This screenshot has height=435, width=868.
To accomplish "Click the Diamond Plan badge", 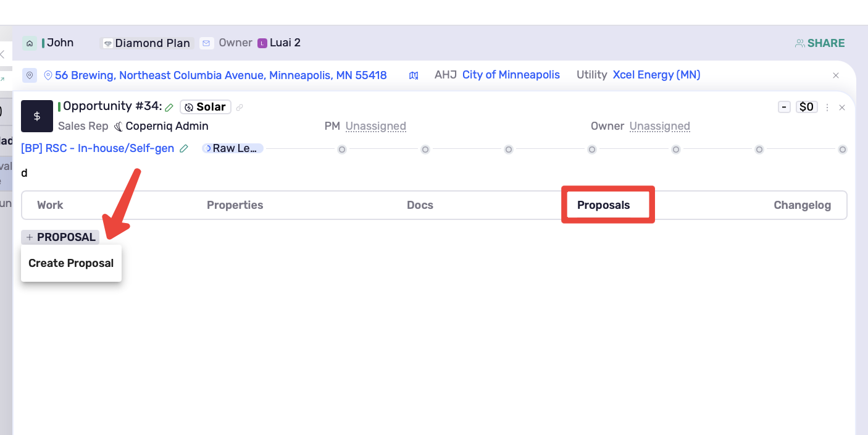I will (x=148, y=43).
